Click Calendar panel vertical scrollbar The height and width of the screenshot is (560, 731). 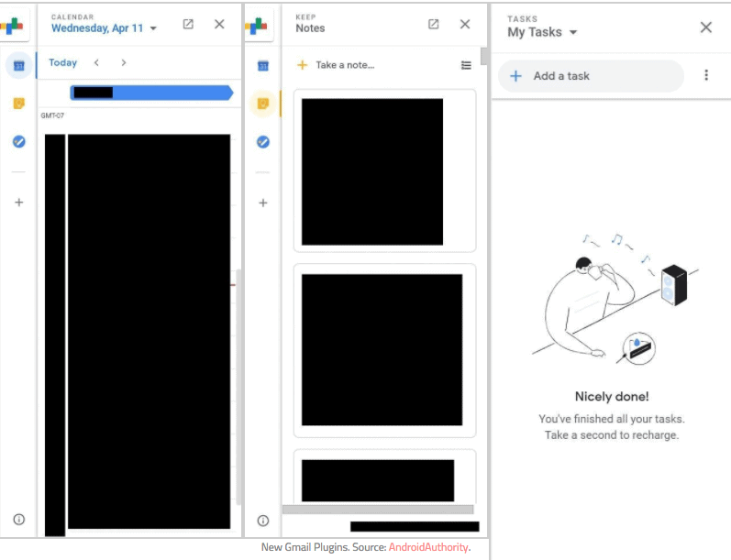click(238, 387)
